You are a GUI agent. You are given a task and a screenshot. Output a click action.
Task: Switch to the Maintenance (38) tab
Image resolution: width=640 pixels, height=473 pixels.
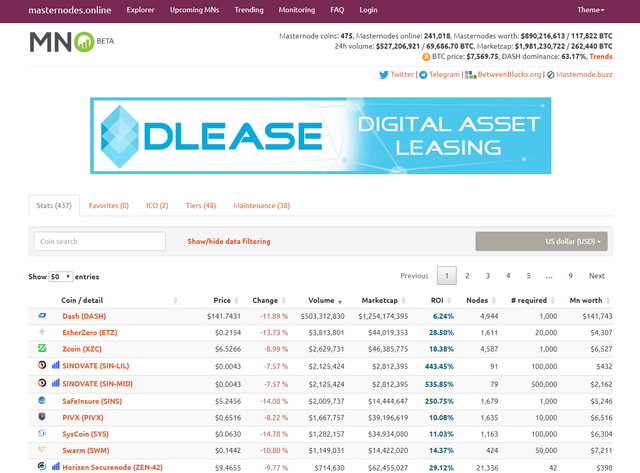(262, 206)
